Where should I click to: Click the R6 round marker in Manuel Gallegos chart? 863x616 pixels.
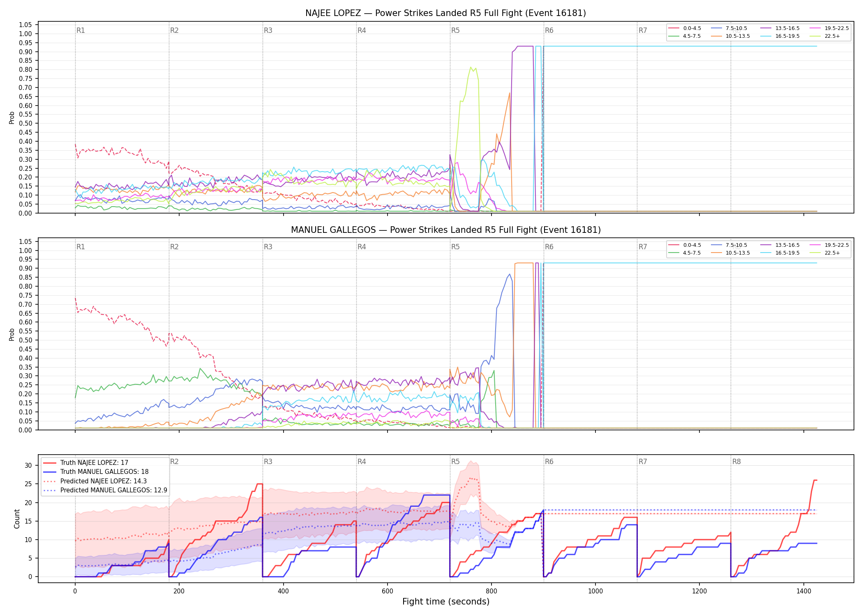click(549, 247)
